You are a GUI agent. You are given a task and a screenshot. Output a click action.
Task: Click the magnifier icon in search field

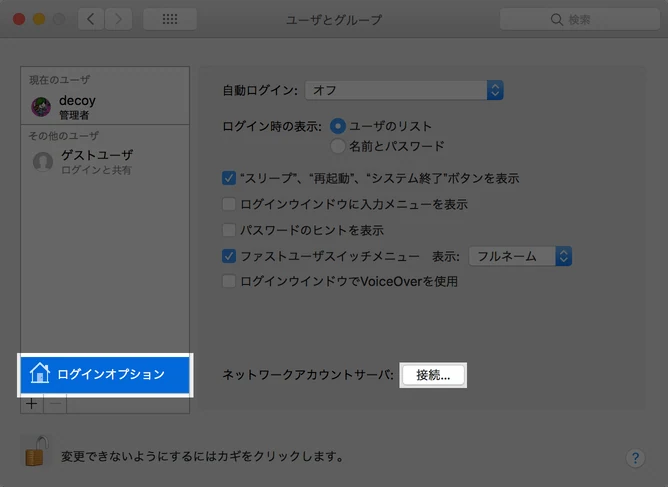[x=556, y=20]
